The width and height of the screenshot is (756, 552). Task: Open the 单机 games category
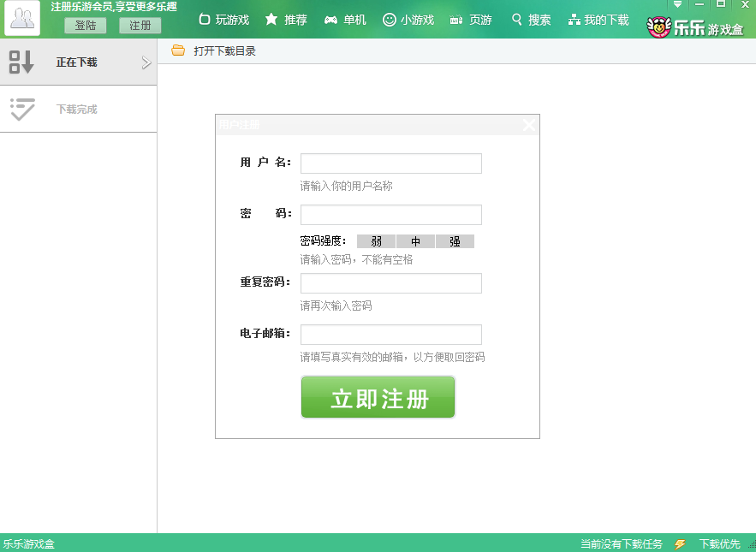[345, 20]
